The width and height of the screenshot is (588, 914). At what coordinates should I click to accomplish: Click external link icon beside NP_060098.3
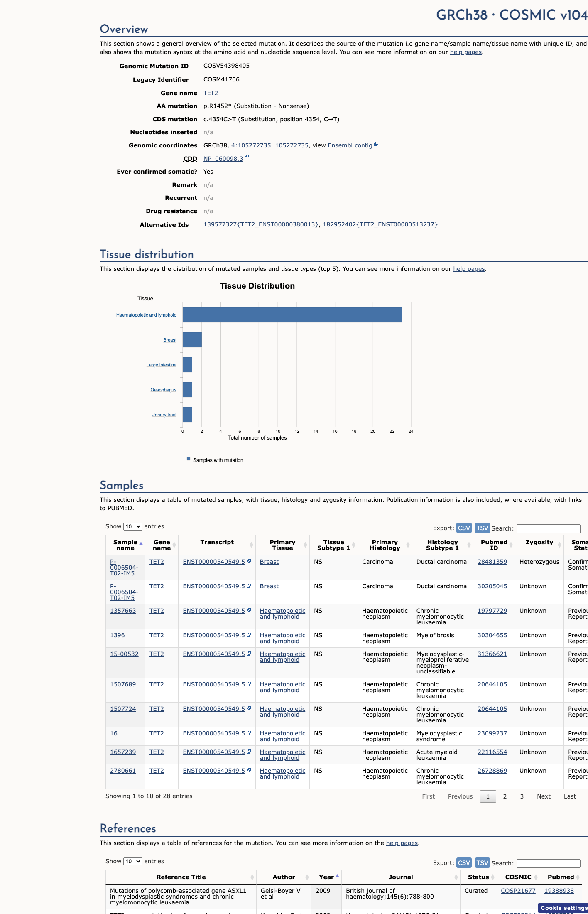tap(247, 157)
